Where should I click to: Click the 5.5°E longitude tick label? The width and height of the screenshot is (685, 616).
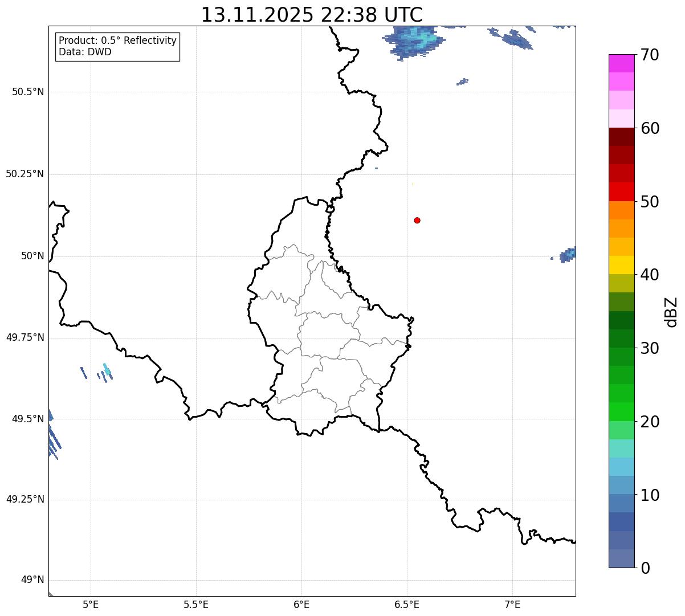[x=196, y=604]
